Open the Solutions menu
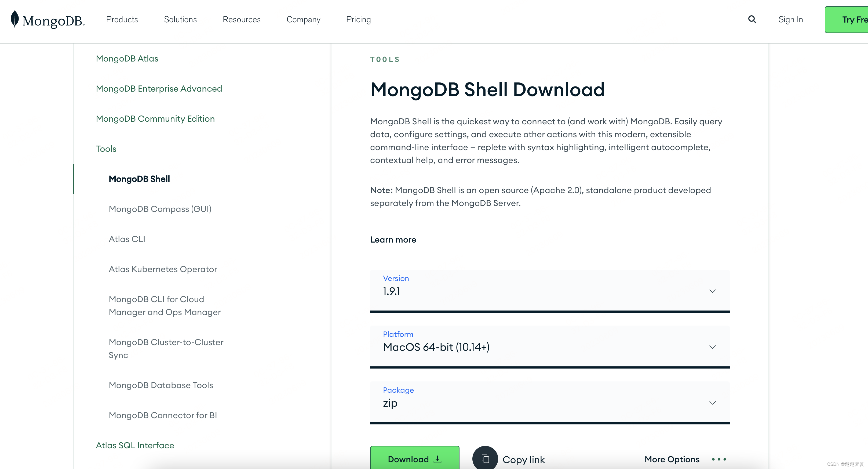868x469 pixels. coord(180,20)
